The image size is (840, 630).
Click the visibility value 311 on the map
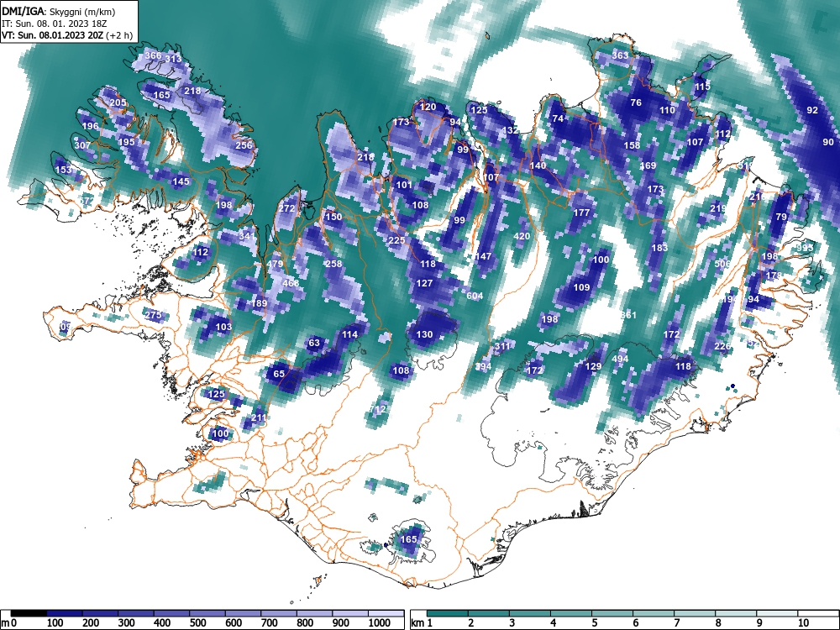502,347
